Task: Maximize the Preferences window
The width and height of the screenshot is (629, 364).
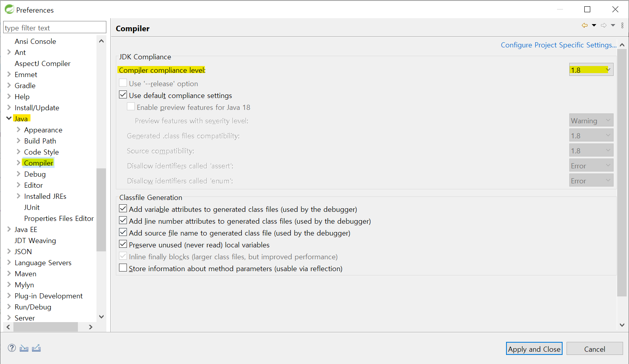Action: (587, 9)
